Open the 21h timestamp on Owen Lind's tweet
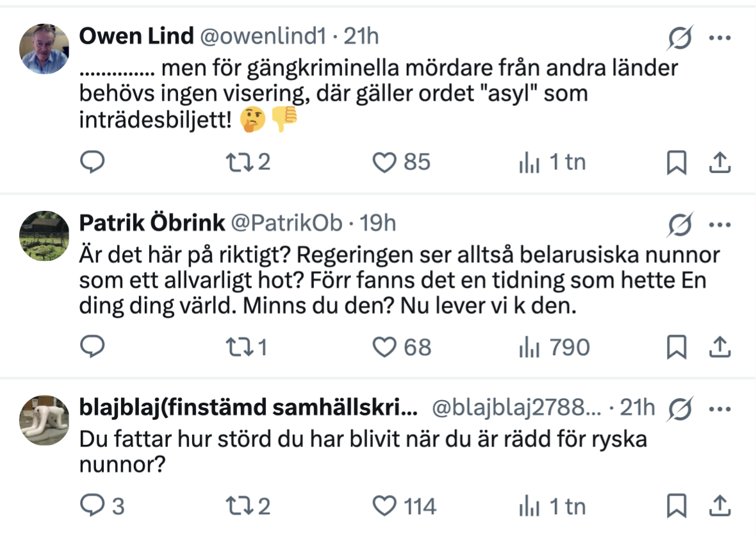The image size is (756, 536). (x=361, y=37)
